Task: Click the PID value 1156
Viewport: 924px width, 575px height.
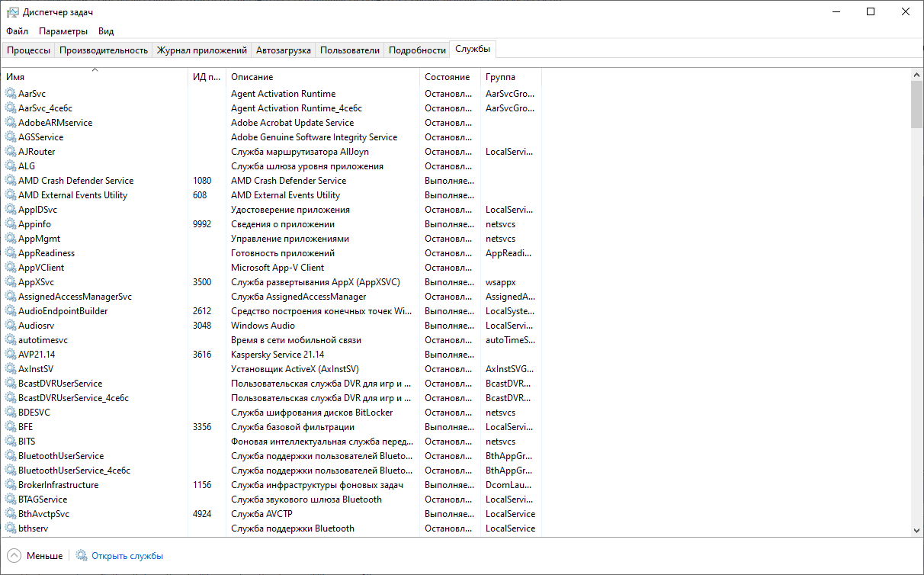Action: [x=202, y=485]
